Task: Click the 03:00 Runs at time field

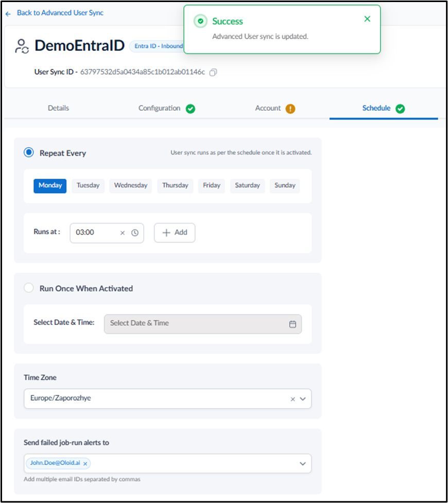Action: coord(107,233)
